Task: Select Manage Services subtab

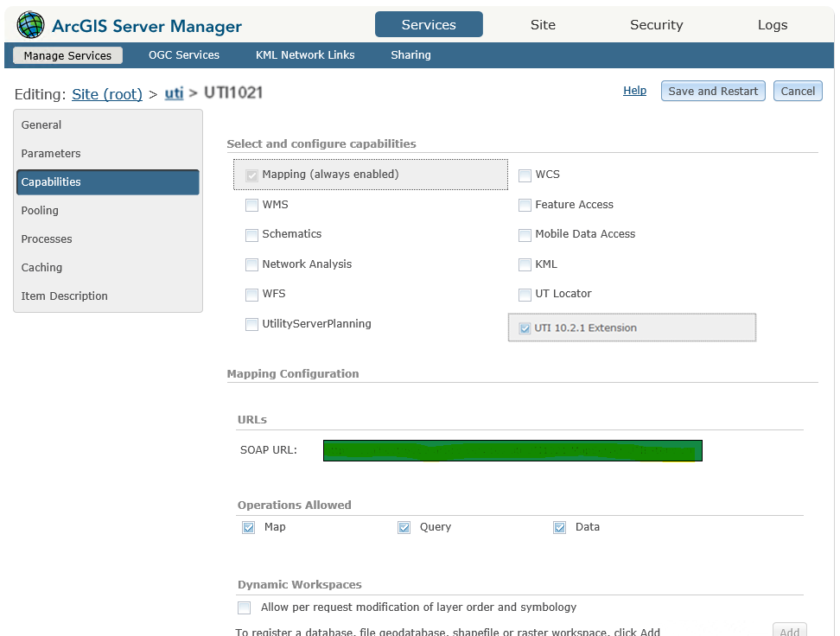Action: click(x=67, y=55)
